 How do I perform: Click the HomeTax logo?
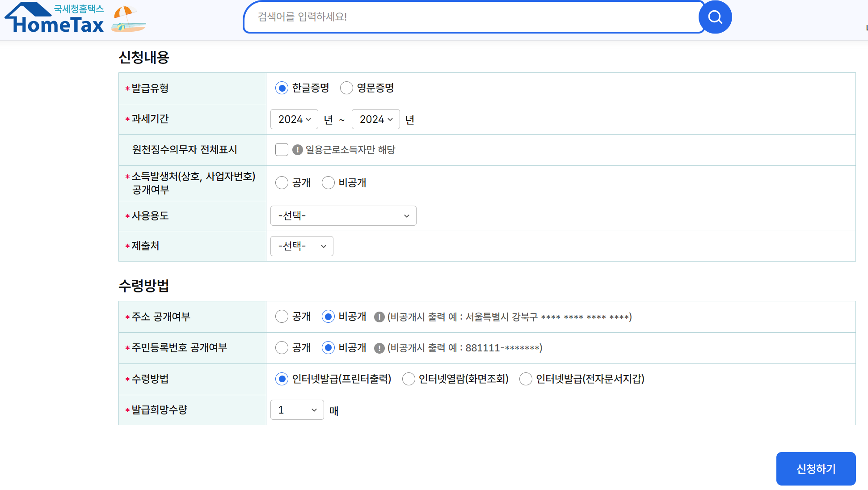(55, 18)
